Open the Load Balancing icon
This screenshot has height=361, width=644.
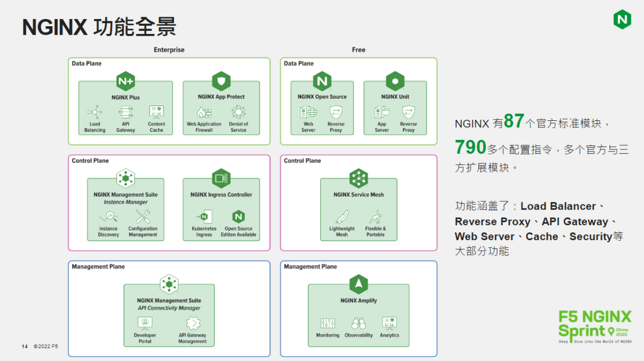tap(94, 112)
